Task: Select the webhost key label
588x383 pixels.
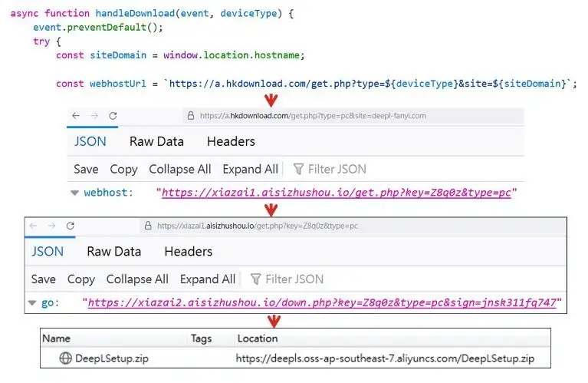Action: 108,193
